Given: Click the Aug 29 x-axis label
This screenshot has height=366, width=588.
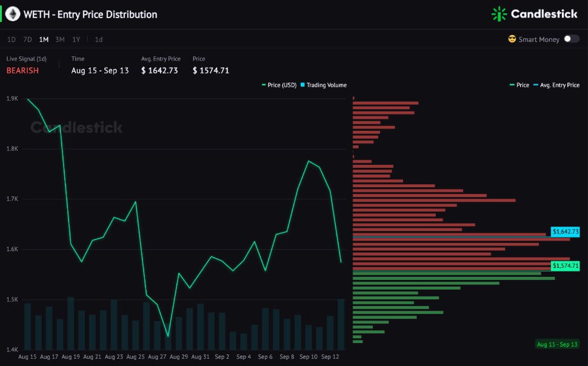Looking at the screenshot, I should click(x=179, y=357).
